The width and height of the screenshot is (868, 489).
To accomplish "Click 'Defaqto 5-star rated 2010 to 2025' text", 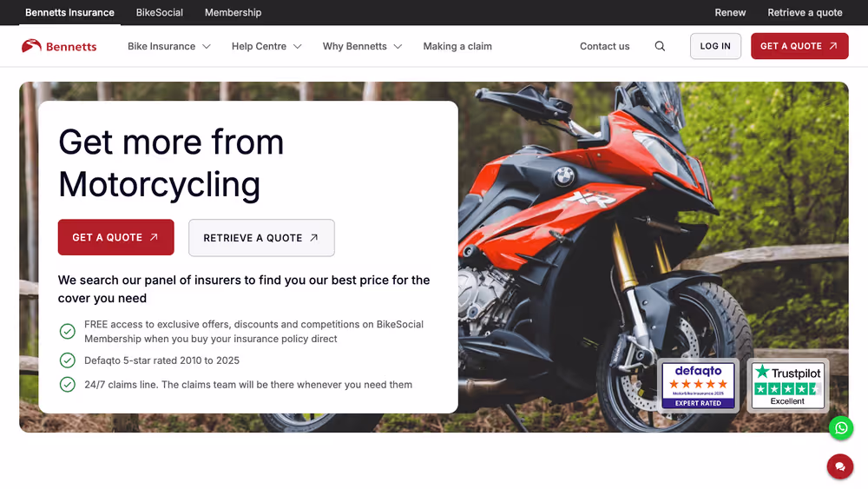I will coord(161,360).
